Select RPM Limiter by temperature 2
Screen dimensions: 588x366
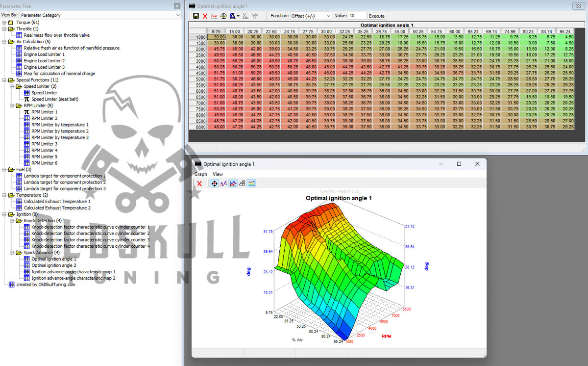pyautogui.click(x=60, y=131)
